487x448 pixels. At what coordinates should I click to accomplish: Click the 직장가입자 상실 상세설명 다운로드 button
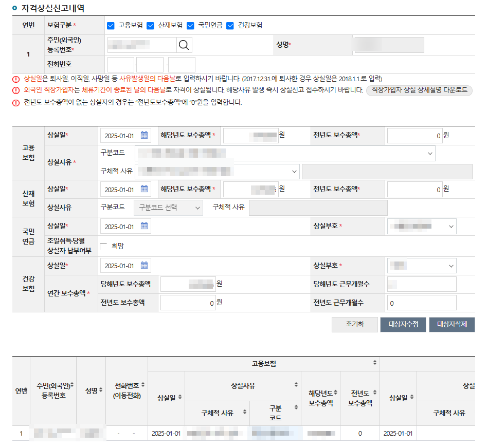tap(419, 90)
